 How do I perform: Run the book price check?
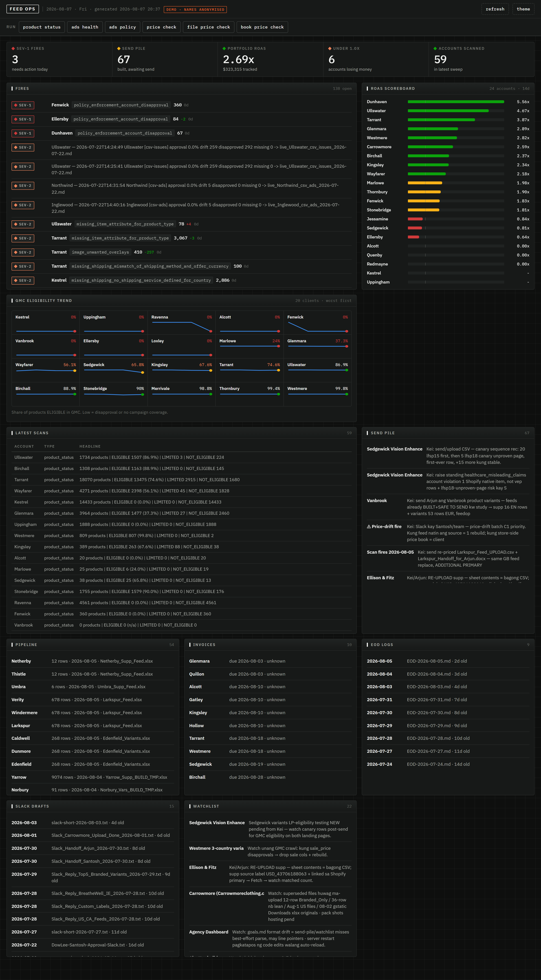click(262, 27)
